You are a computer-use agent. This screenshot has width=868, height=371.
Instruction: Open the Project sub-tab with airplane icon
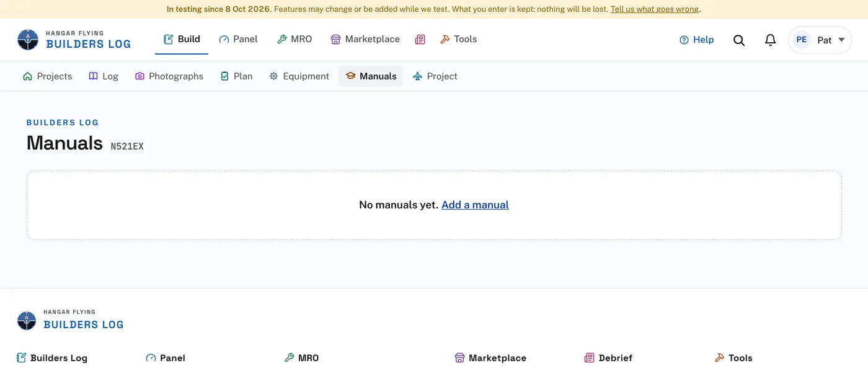point(435,76)
